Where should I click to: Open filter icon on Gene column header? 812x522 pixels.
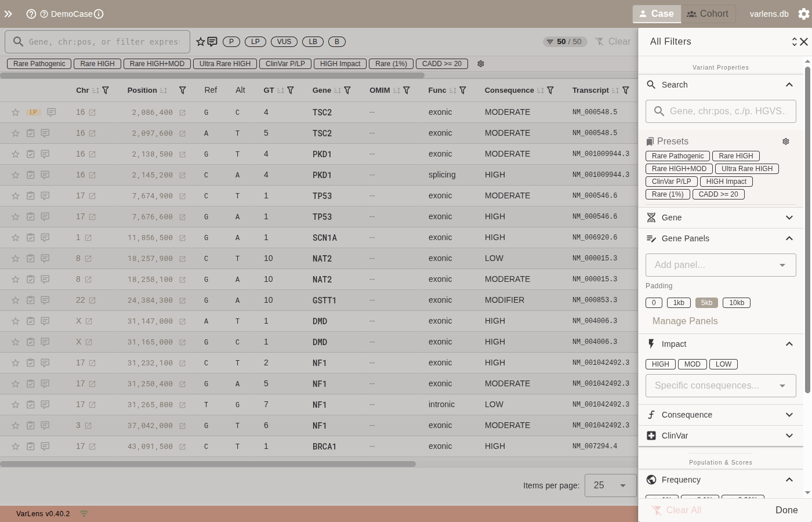point(347,90)
